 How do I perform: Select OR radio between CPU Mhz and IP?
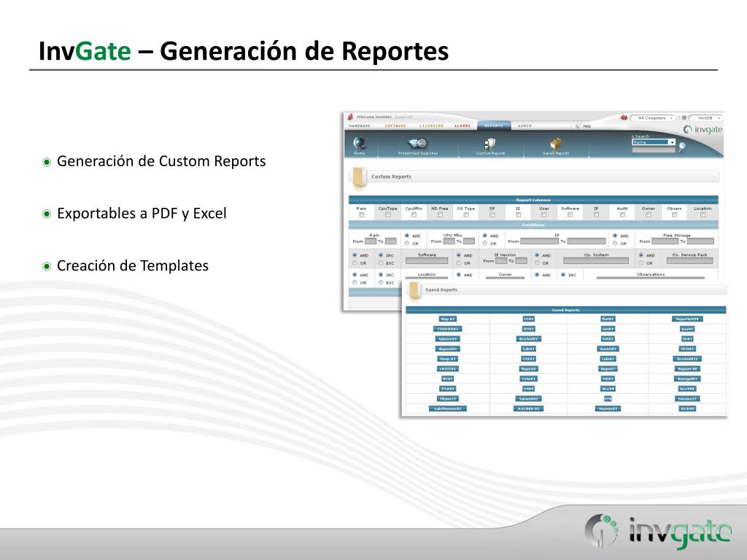click(484, 244)
